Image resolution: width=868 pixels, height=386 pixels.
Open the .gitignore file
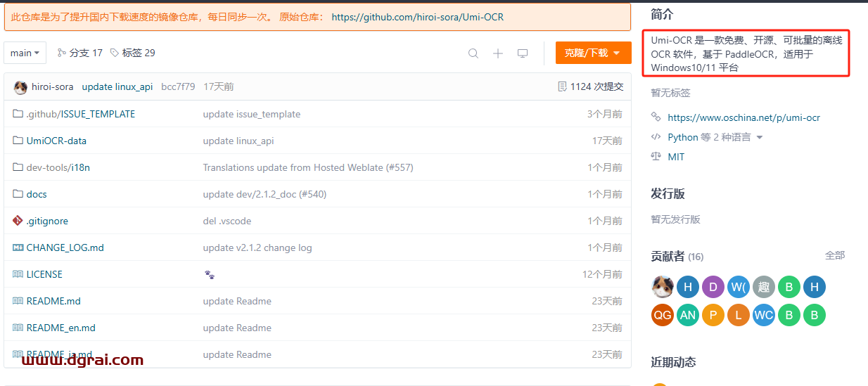click(x=47, y=221)
